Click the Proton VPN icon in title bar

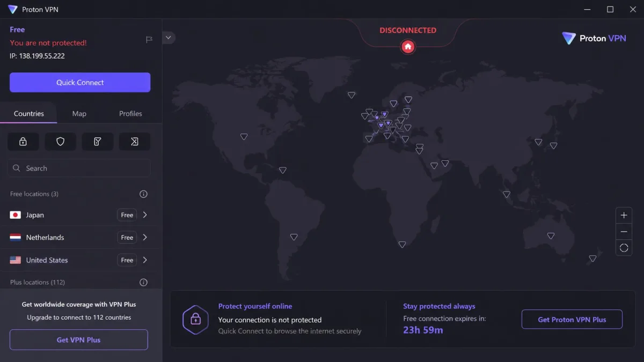click(12, 9)
